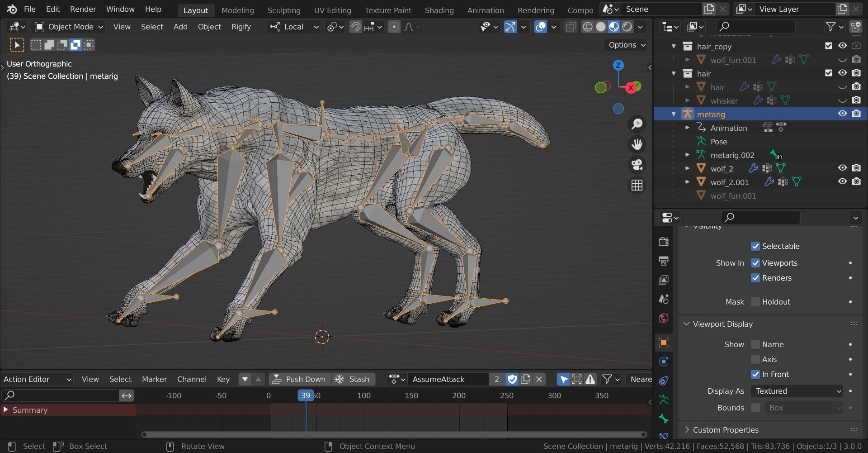Enable Show Axis checkbox
The width and height of the screenshot is (868, 453).
tap(755, 359)
